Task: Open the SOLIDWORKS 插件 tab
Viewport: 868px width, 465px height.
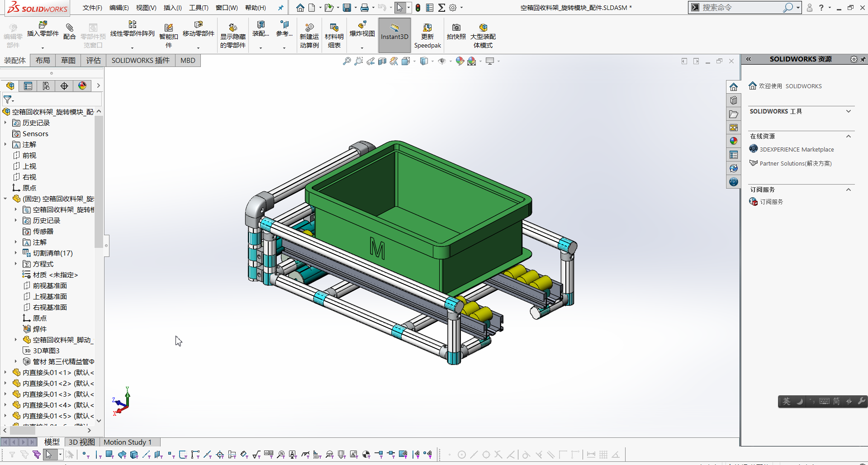Action: coord(140,61)
